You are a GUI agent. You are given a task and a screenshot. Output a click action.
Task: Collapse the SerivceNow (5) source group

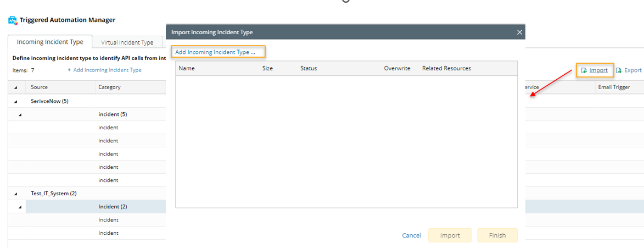coord(15,101)
